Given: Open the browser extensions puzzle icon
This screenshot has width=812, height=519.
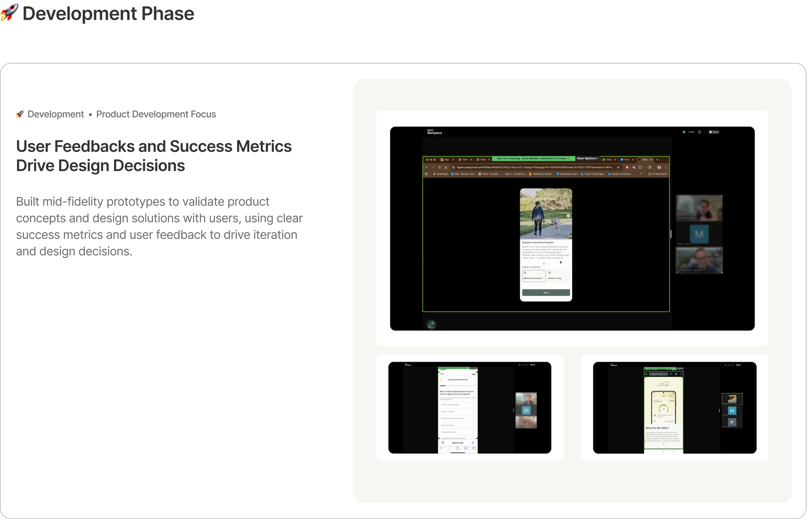Looking at the screenshot, I should coord(640,167).
